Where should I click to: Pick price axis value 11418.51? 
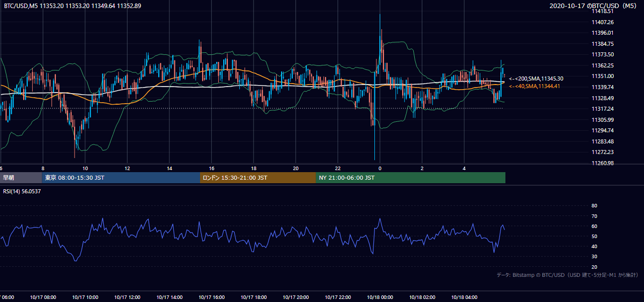coord(603,11)
